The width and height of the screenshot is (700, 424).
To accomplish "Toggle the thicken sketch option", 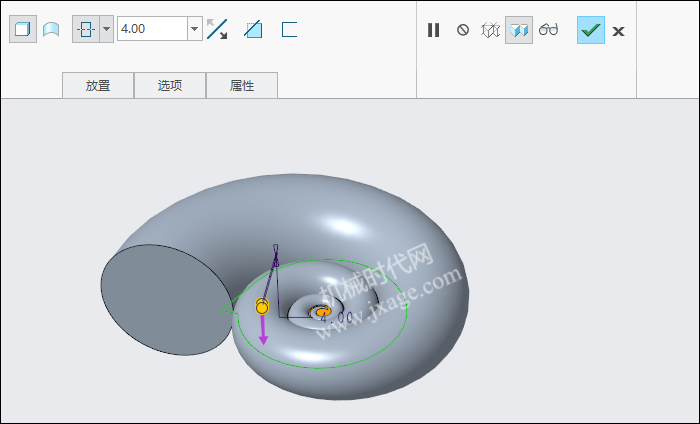I will pos(289,29).
